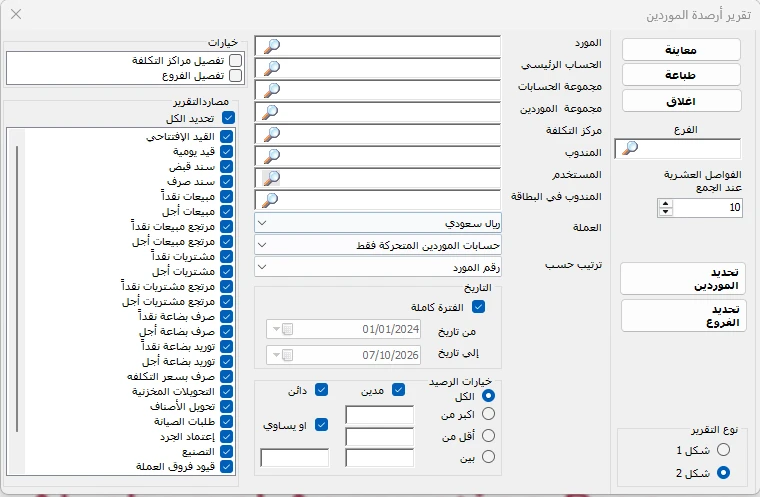Enable تفصيل مراكز التكلفة checkbox

click(x=236, y=61)
